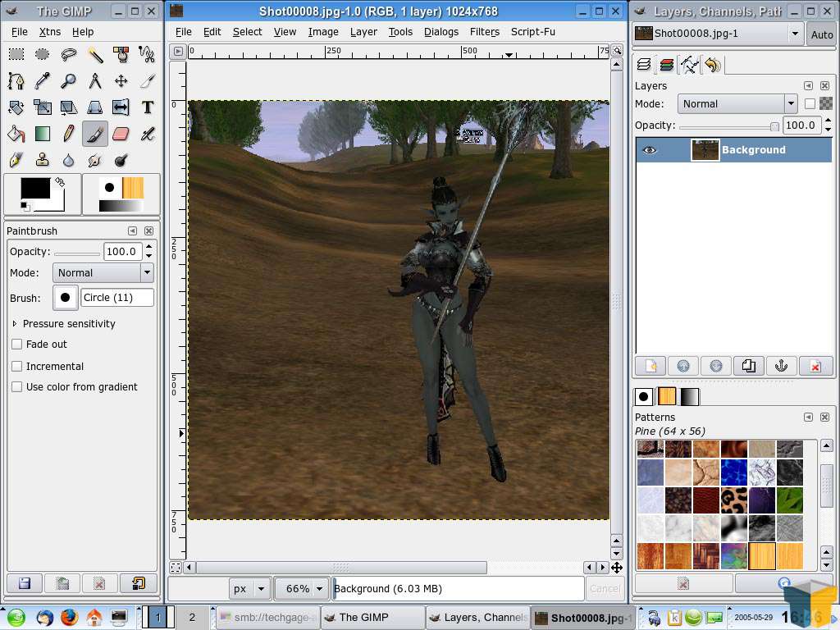Select the Rectangle Select tool
Image resolution: width=840 pixels, height=630 pixels.
[16, 54]
